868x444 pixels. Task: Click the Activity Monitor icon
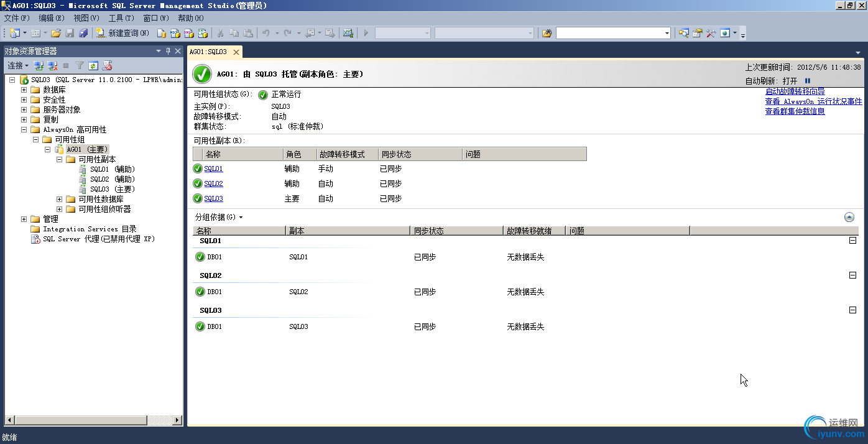click(348, 33)
